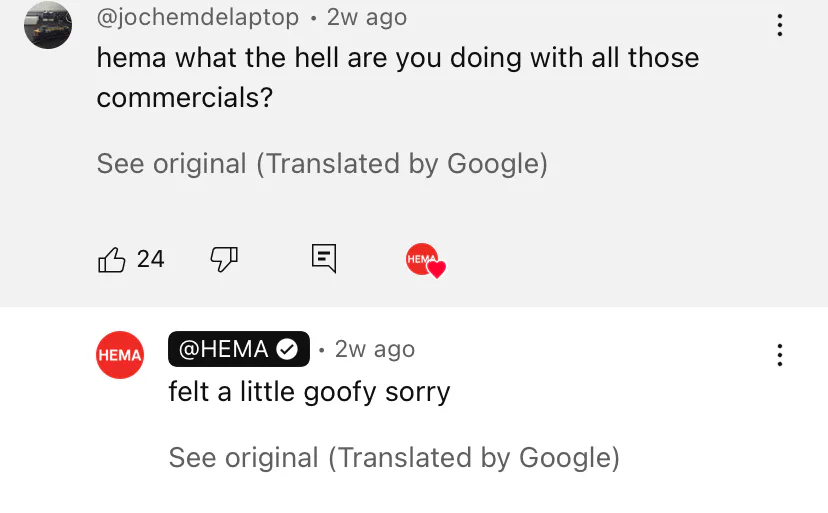Click the 'felt a little goofy sorry' reply
828x513 pixels.
[309, 392]
